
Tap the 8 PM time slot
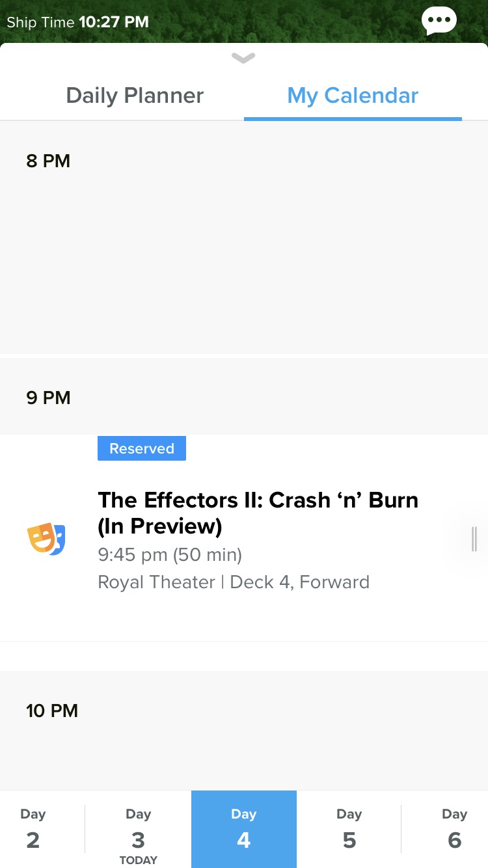48,161
